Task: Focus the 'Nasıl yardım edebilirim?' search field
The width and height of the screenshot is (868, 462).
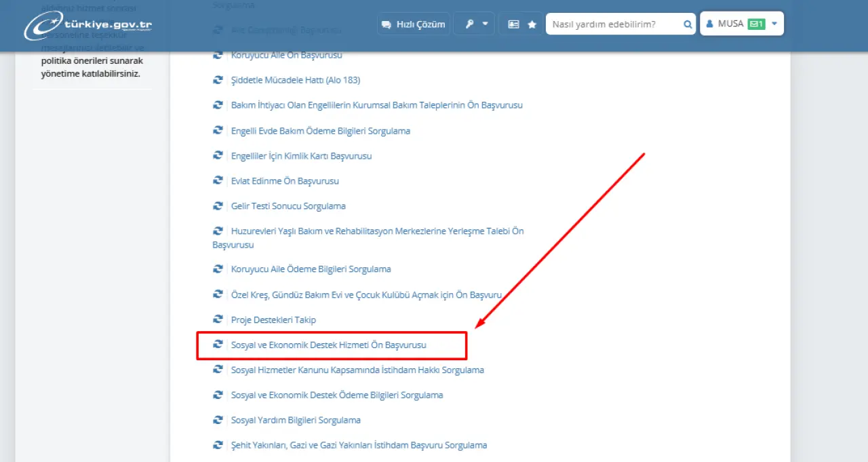Action: pyautogui.click(x=612, y=24)
